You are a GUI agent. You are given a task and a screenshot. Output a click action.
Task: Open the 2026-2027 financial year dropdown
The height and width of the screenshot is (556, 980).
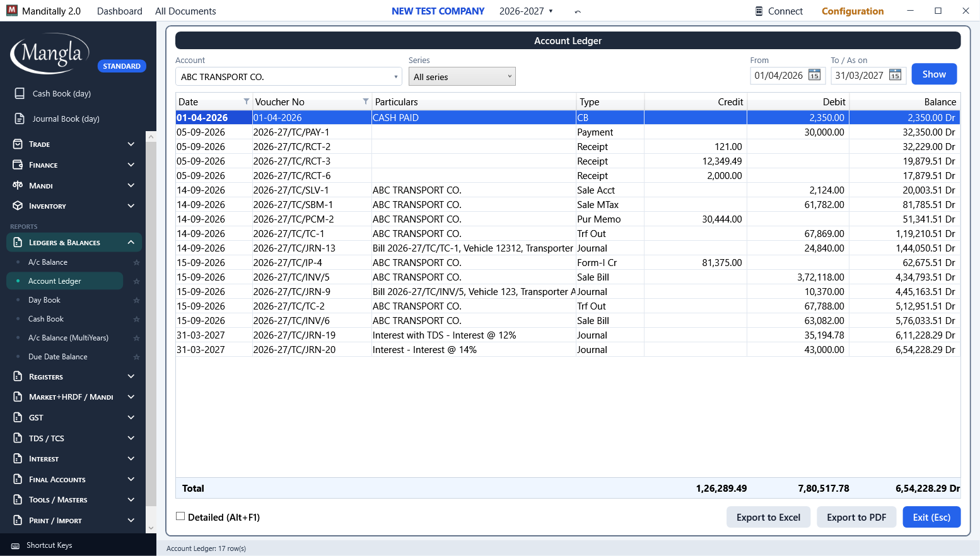(x=526, y=11)
